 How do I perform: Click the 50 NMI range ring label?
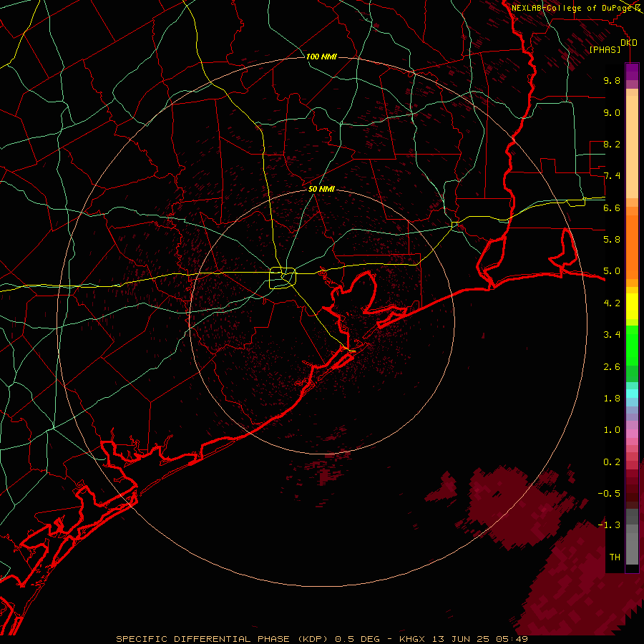pyautogui.click(x=321, y=189)
